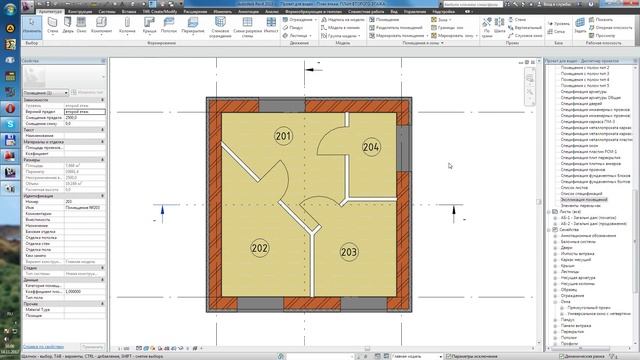Click the Пандус (Ramp) tool
The image size is (640, 360).
(293, 28)
